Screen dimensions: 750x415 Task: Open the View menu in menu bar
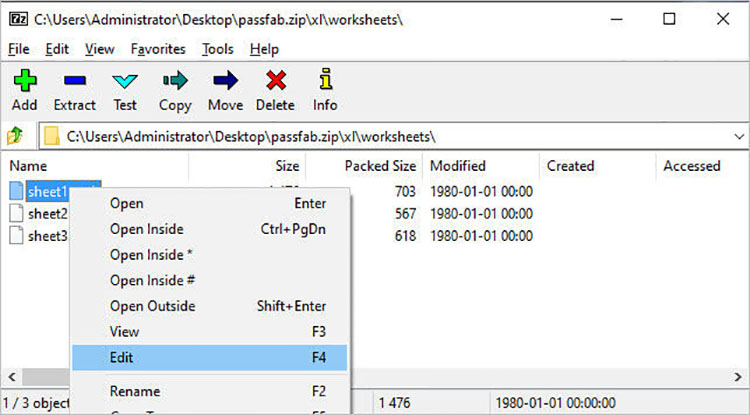tap(99, 49)
